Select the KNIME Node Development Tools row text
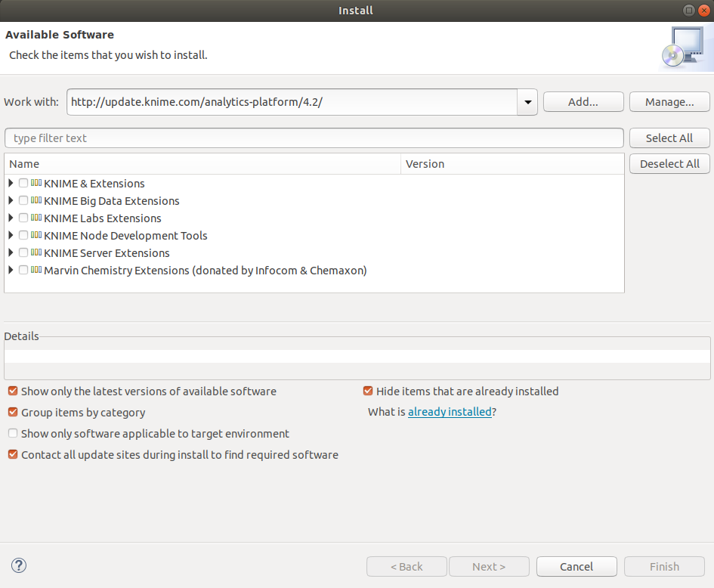This screenshot has width=714, height=588. pyautogui.click(x=125, y=236)
